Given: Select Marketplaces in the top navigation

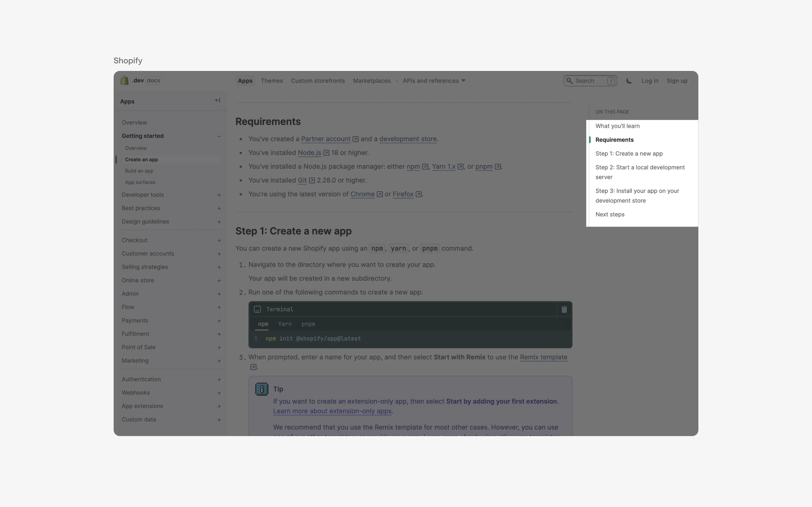Looking at the screenshot, I should tap(371, 80).
